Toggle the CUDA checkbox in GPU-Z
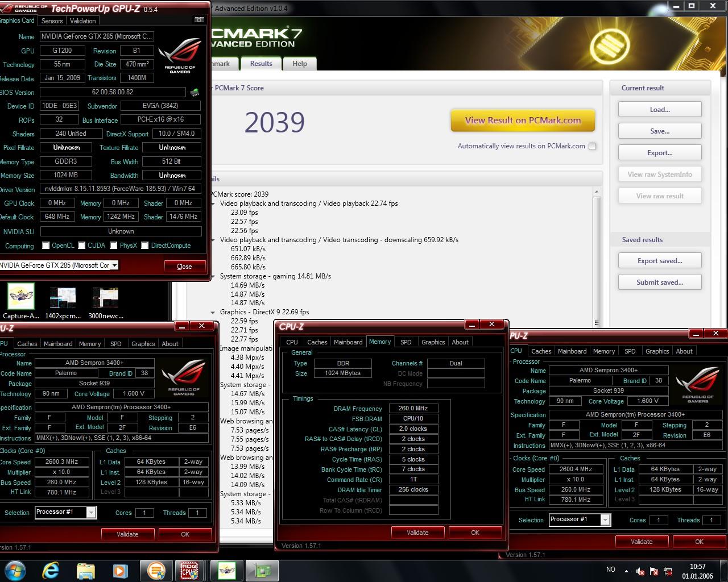This screenshot has width=728, height=582. pyautogui.click(x=82, y=246)
